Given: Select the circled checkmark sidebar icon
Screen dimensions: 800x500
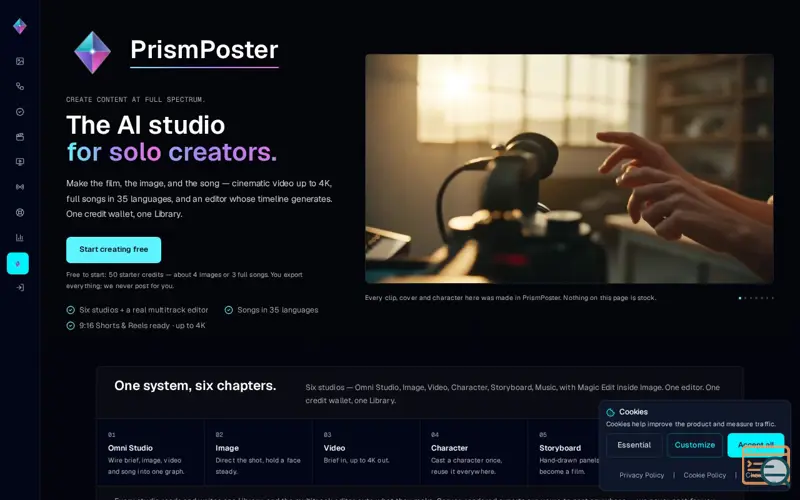Looking at the screenshot, I should pyautogui.click(x=20, y=112).
